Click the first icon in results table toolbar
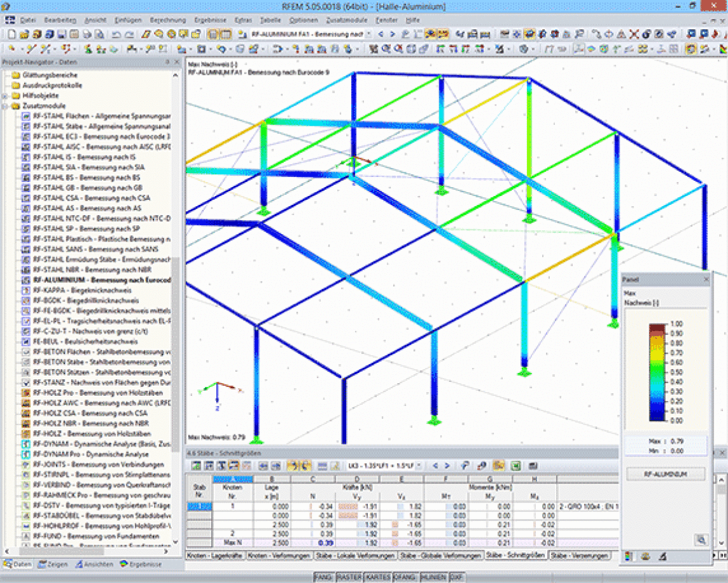 [x=197, y=466]
